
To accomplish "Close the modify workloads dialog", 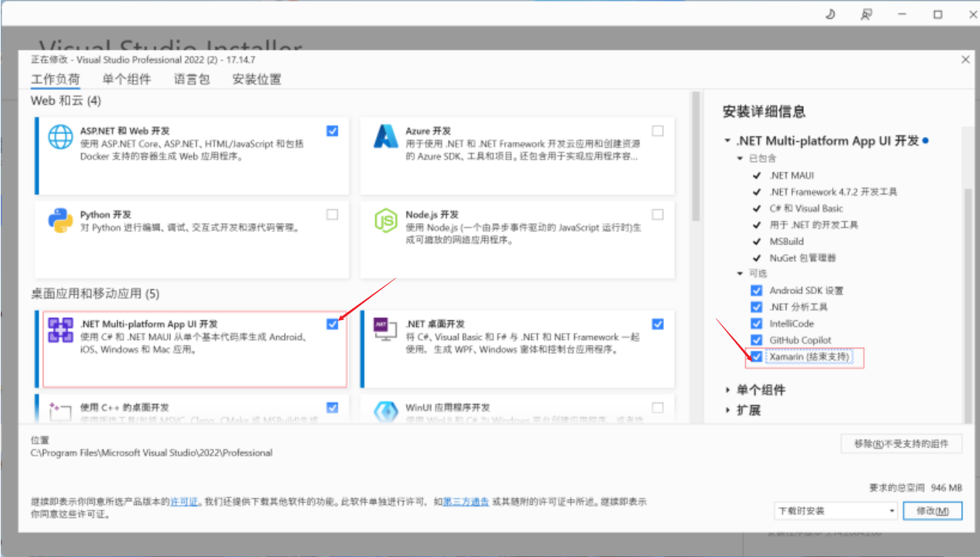I will pos(966,59).
